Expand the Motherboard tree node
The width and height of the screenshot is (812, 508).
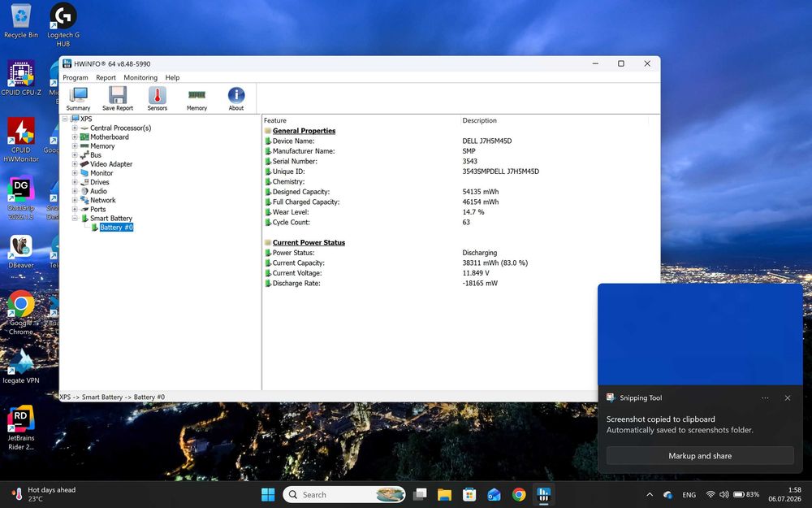(x=75, y=137)
